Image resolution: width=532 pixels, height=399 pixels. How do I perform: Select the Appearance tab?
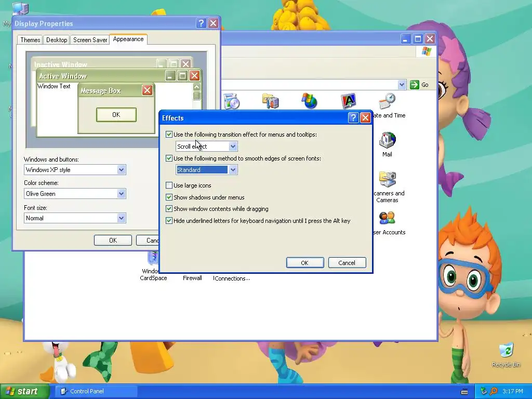click(128, 39)
